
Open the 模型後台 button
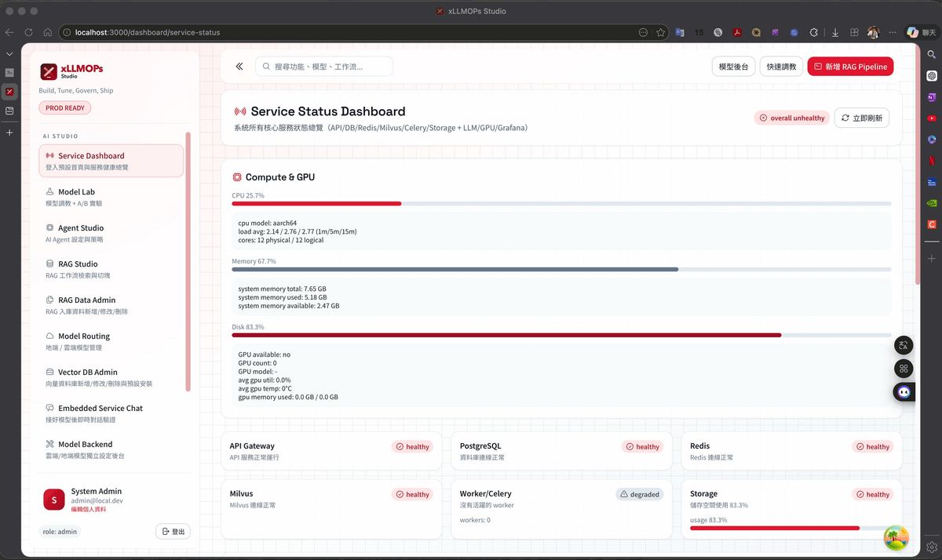point(734,67)
